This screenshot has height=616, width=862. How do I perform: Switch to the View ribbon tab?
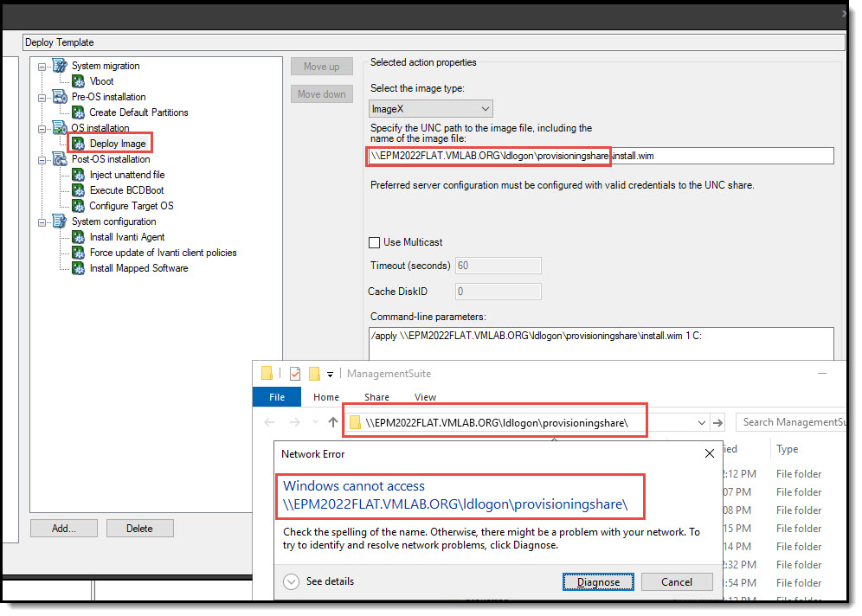[424, 397]
